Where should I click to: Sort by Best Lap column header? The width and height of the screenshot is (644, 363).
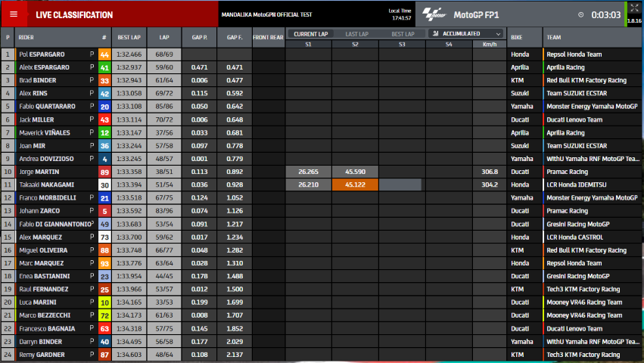[129, 37]
